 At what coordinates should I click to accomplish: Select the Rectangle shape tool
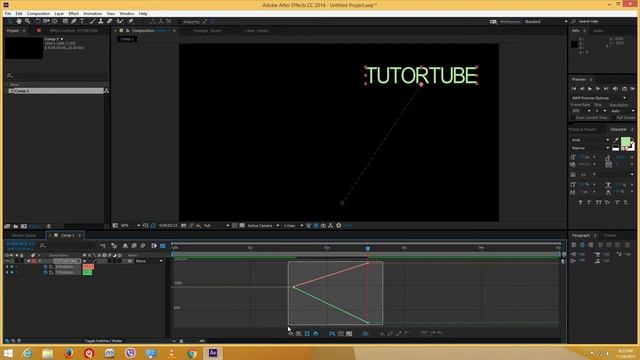tap(65, 21)
